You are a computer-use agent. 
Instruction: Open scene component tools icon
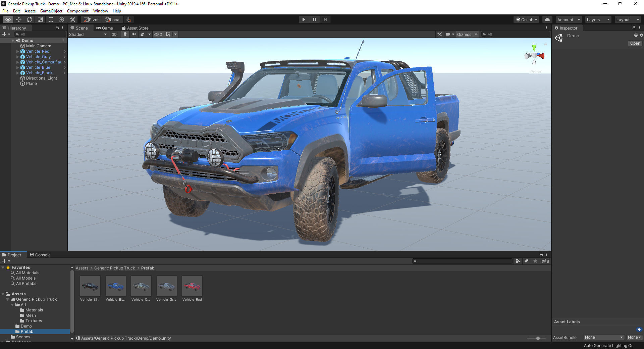tap(439, 34)
